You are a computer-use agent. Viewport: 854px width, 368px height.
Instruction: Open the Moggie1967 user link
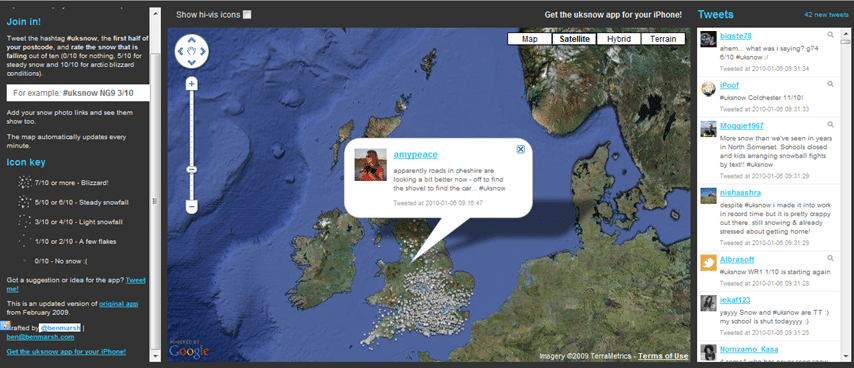coord(742,125)
